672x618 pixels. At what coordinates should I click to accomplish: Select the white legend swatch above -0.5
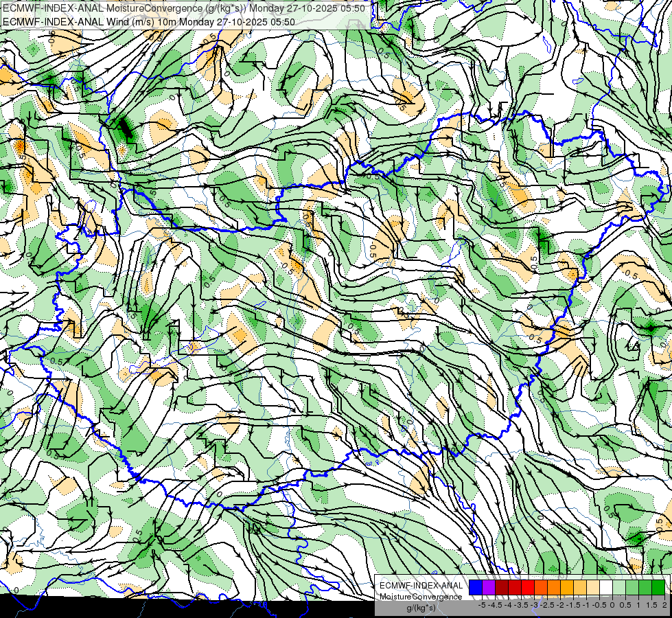coord(606,588)
